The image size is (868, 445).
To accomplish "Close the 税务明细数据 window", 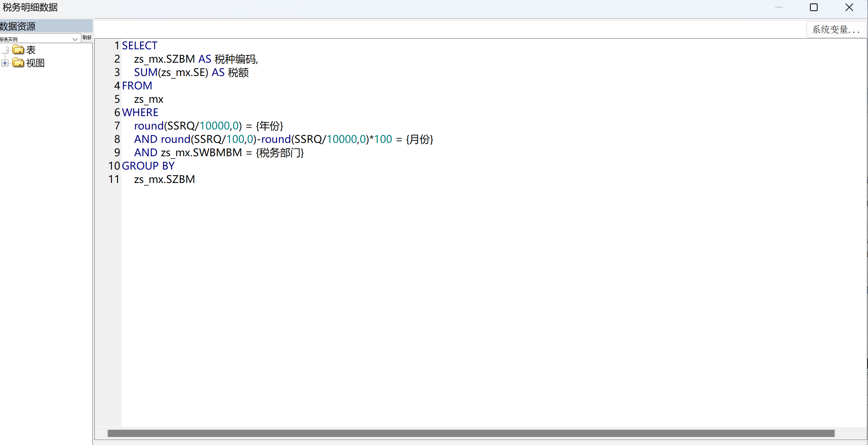I will (x=849, y=7).
